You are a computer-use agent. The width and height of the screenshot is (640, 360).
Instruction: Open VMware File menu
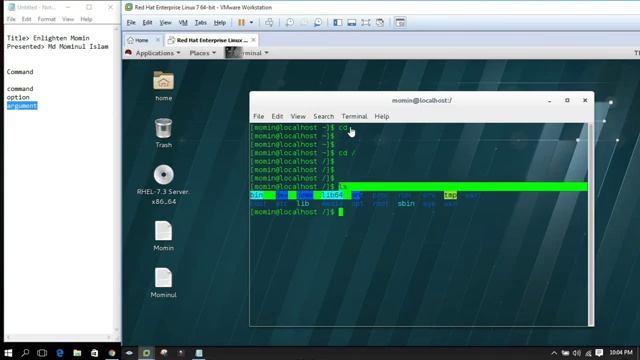point(131,22)
